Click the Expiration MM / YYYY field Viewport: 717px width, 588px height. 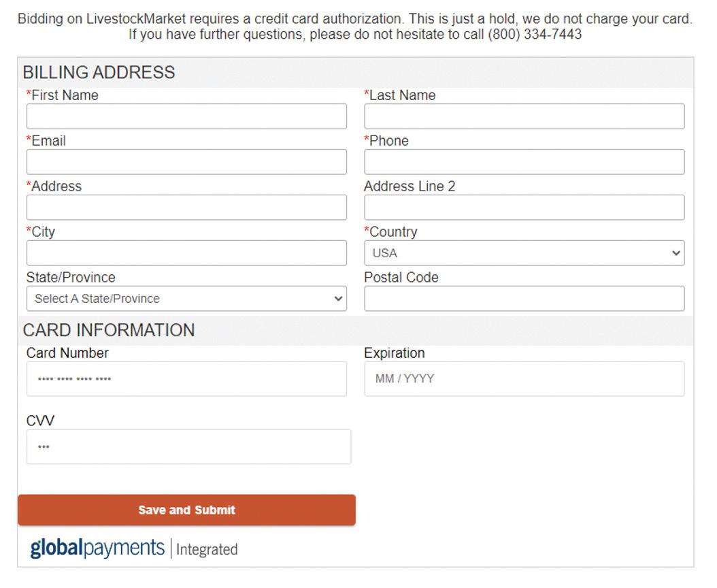click(x=524, y=379)
